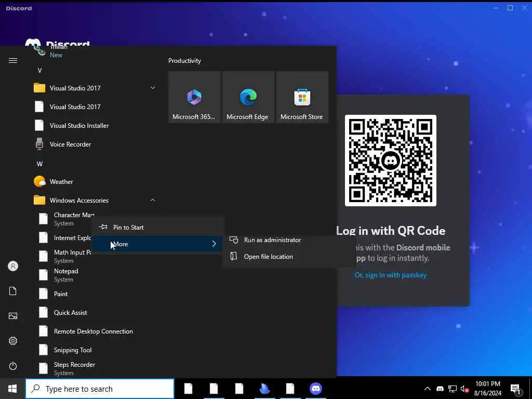Jump to letter V section header
The image size is (532, 399).
[x=39, y=71]
